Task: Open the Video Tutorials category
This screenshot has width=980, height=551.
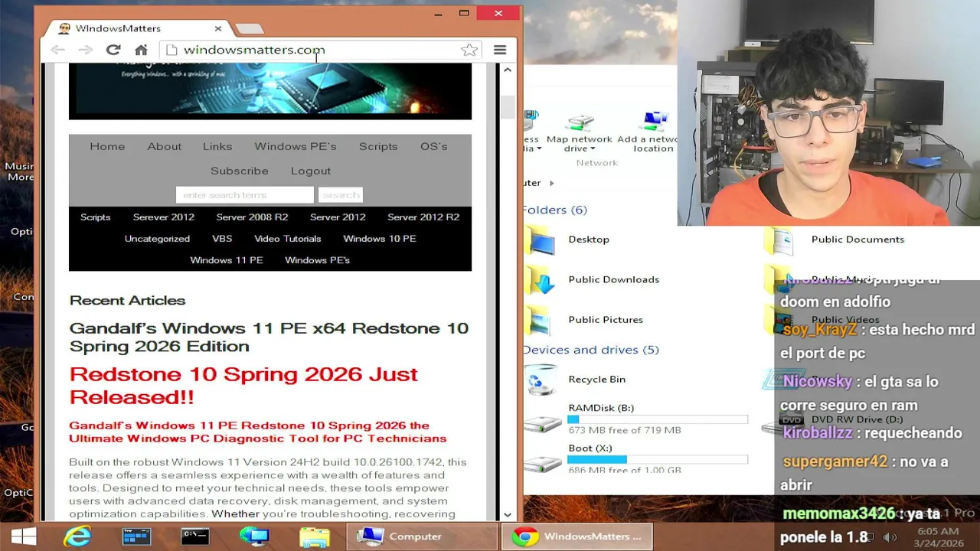Action: [x=288, y=239]
